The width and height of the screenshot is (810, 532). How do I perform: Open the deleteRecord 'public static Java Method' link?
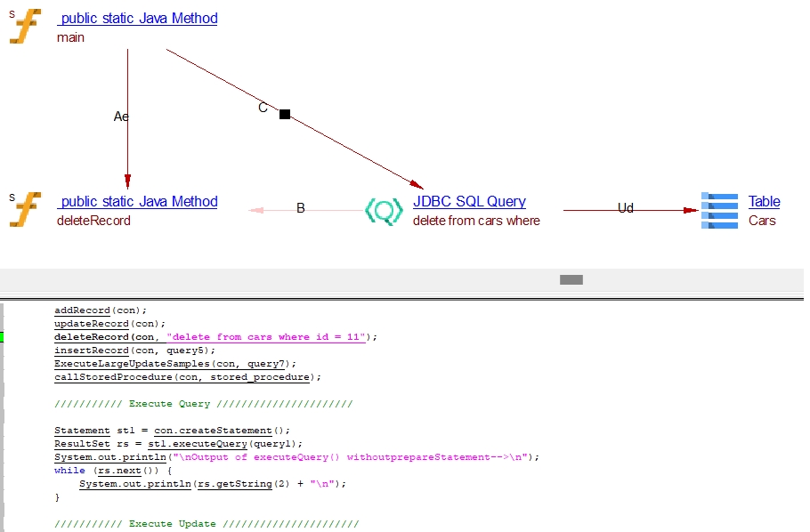coord(137,202)
